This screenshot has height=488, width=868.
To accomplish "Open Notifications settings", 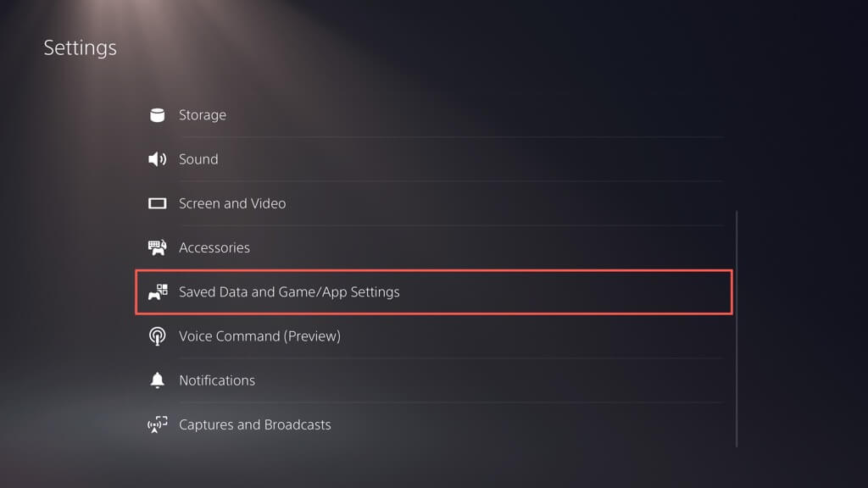I will [x=217, y=380].
